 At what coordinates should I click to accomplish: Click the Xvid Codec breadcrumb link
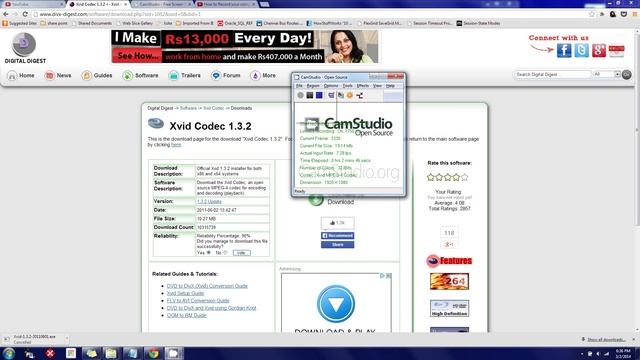click(213, 108)
